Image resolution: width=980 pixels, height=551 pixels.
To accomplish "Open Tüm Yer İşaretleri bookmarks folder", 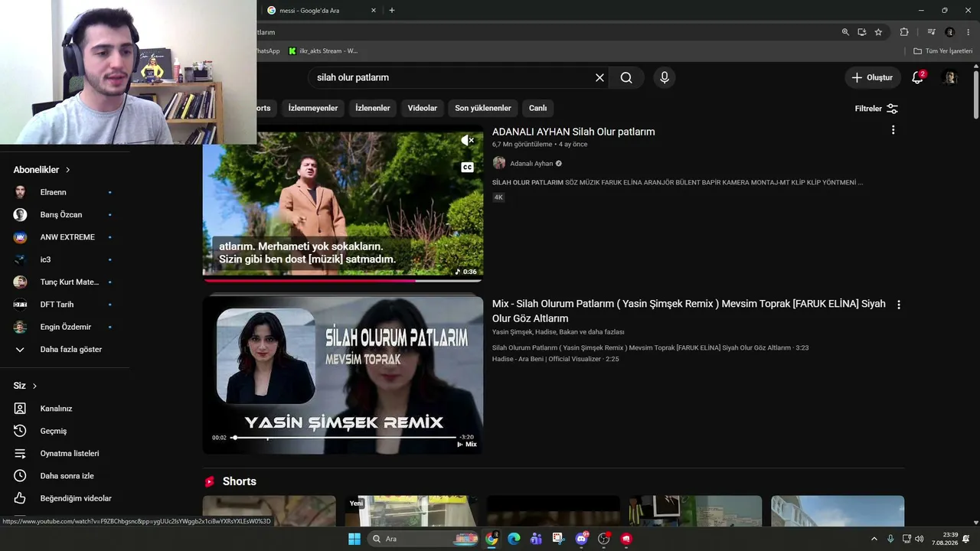I will coord(943,51).
